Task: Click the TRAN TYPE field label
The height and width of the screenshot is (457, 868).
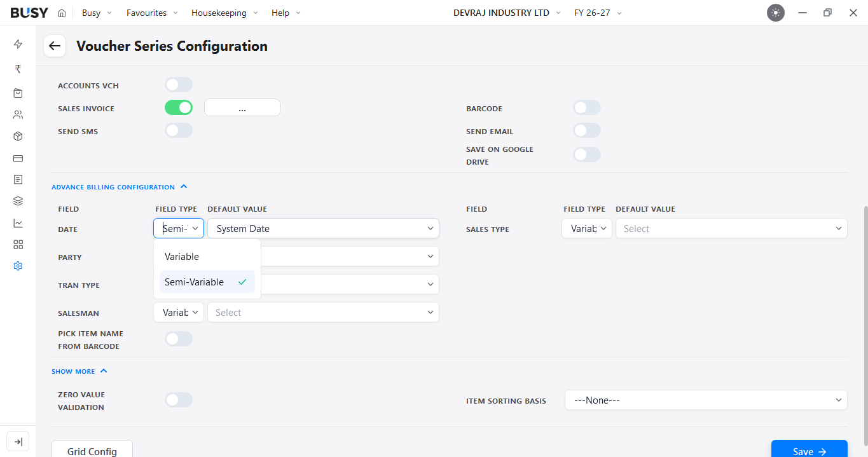Action: (x=79, y=285)
